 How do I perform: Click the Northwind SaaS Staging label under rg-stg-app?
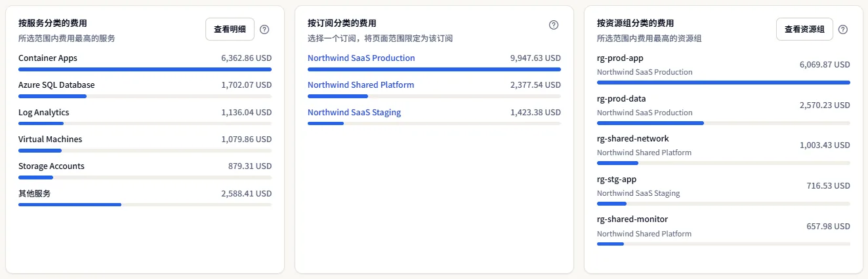[638, 193]
